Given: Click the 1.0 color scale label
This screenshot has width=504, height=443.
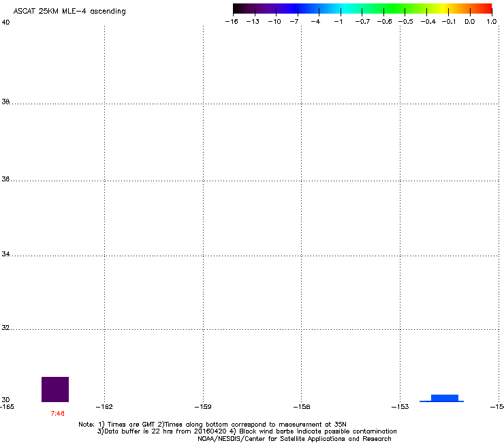Looking at the screenshot, I should coord(492,22).
